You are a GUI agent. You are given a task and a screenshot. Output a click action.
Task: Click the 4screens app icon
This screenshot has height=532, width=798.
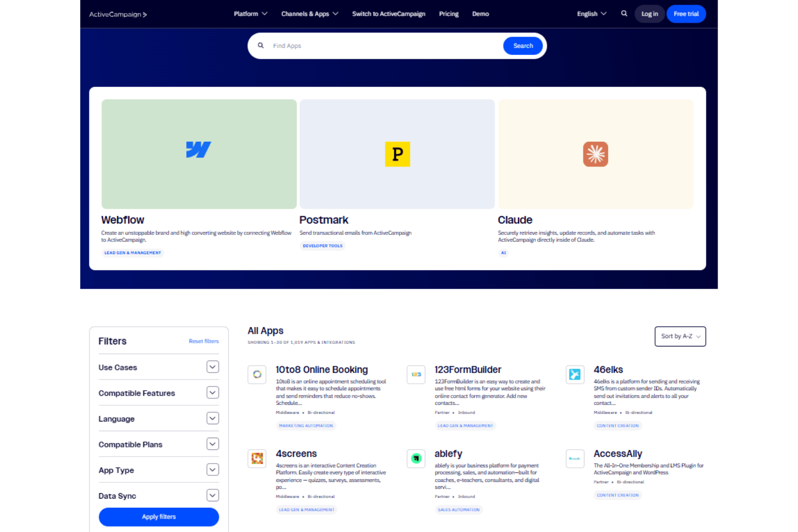click(257, 459)
